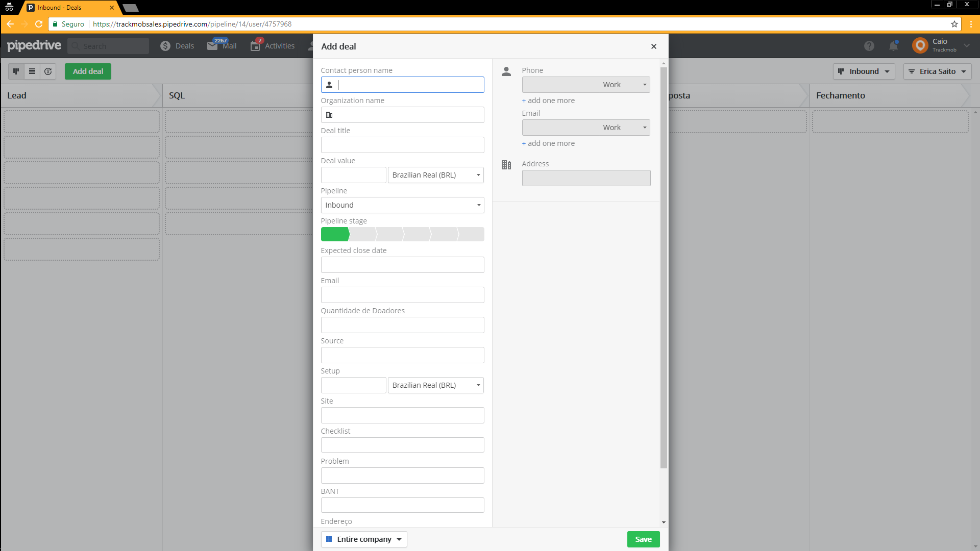Close the Add deal dialog
This screenshot has width=980, height=551.
(x=653, y=46)
